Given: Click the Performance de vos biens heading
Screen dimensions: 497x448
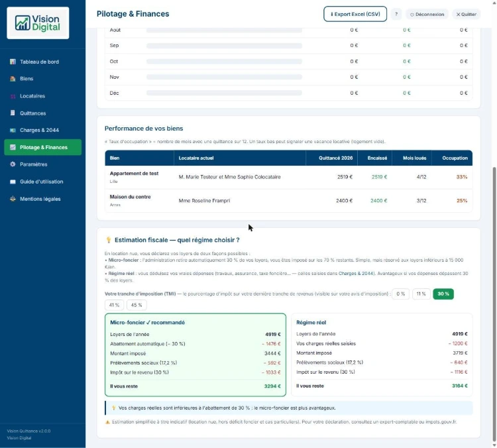Looking at the screenshot, I should pyautogui.click(x=144, y=129).
